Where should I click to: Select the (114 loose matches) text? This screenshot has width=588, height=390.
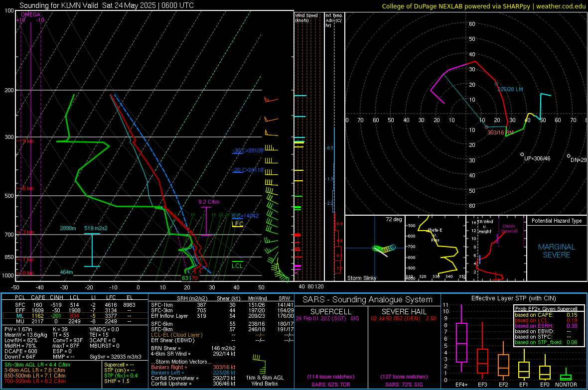coord(330,377)
